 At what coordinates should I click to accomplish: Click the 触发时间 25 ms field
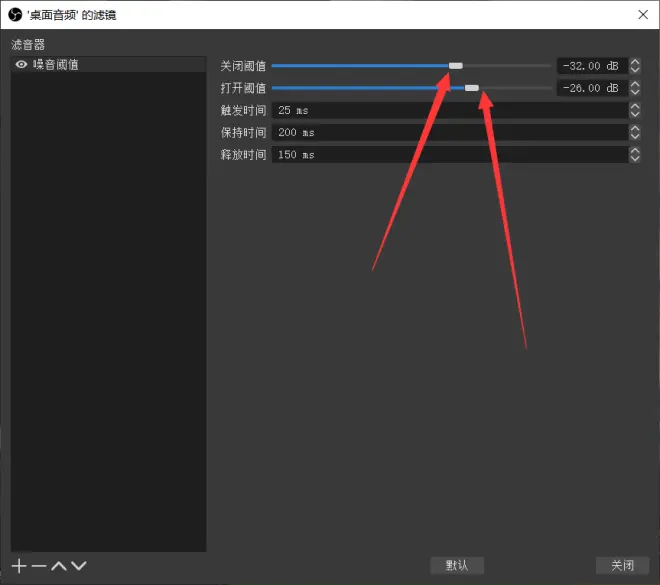[x=450, y=110]
